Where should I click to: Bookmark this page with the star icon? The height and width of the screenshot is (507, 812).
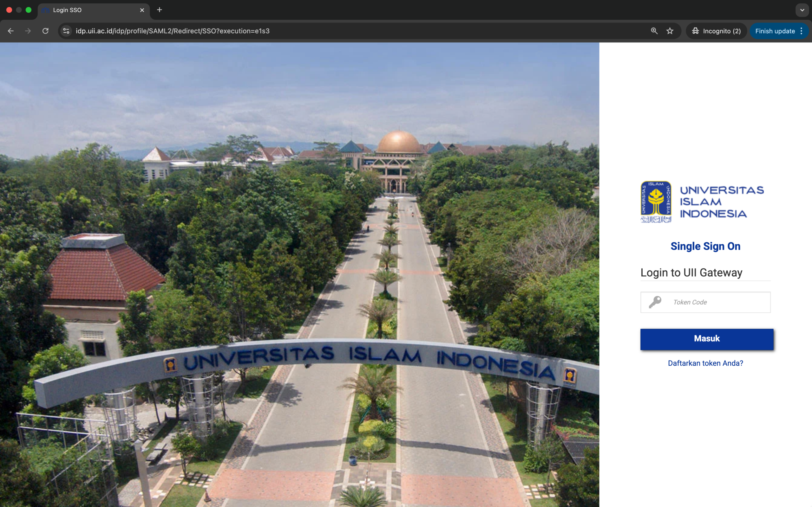[x=670, y=31]
